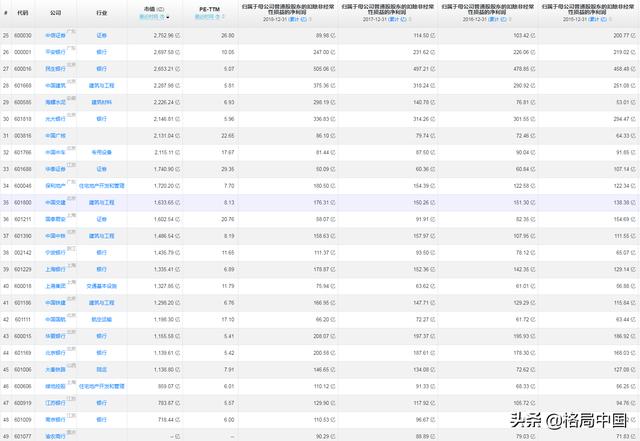Image resolution: width=640 pixels, height=441 pixels.
Task: Open 住宅地产开发和管理 industry link in row 46
Action: pos(102,387)
